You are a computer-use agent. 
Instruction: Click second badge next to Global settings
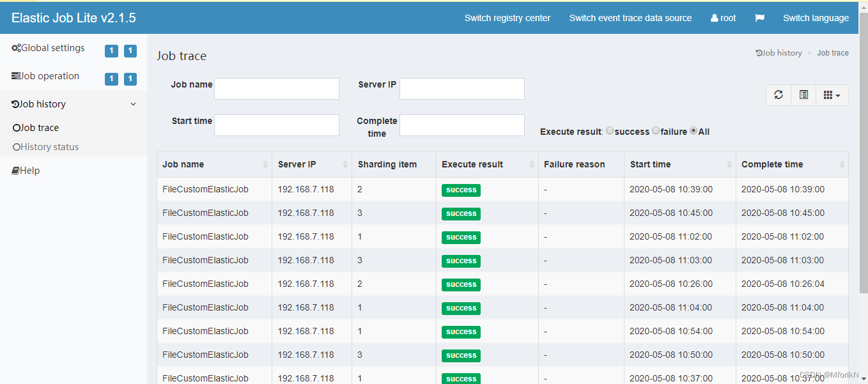tap(130, 51)
